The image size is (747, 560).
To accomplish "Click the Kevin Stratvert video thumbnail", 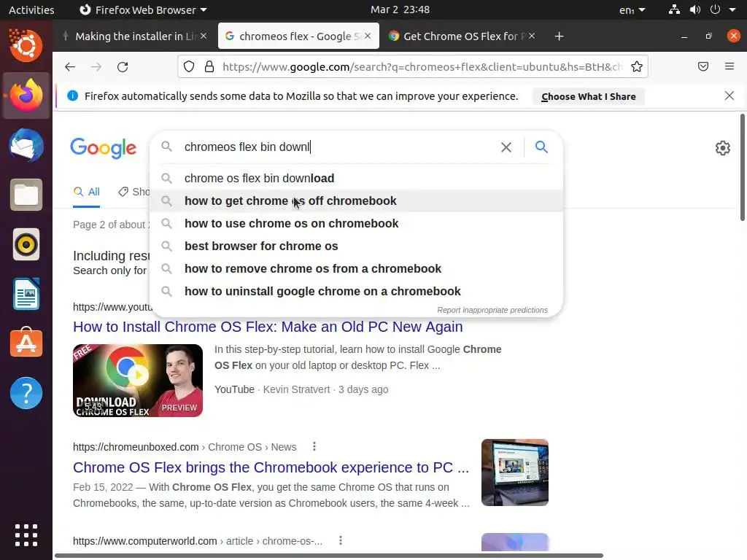I will click(138, 381).
